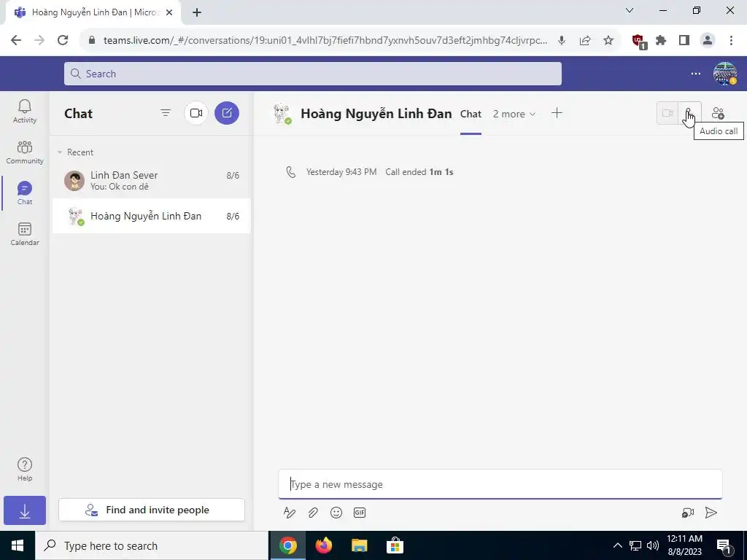This screenshot has width=747, height=560.
Task: Open the Calendar in sidebar
Action: [x=25, y=234]
